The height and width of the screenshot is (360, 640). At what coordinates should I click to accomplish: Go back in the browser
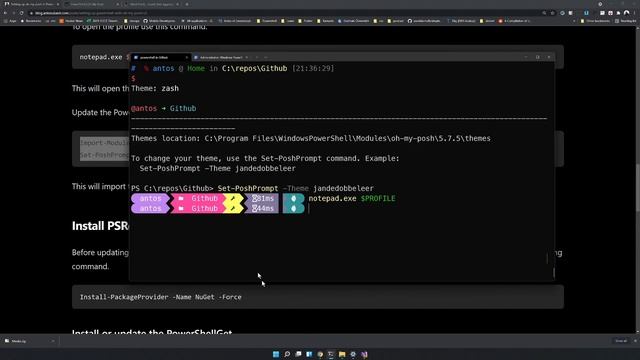click(x=5, y=13)
